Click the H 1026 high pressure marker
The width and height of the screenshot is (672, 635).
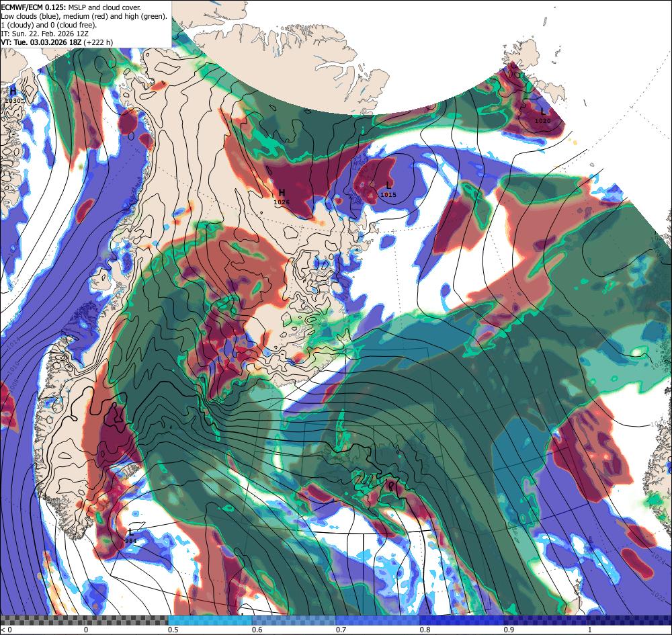282,197
